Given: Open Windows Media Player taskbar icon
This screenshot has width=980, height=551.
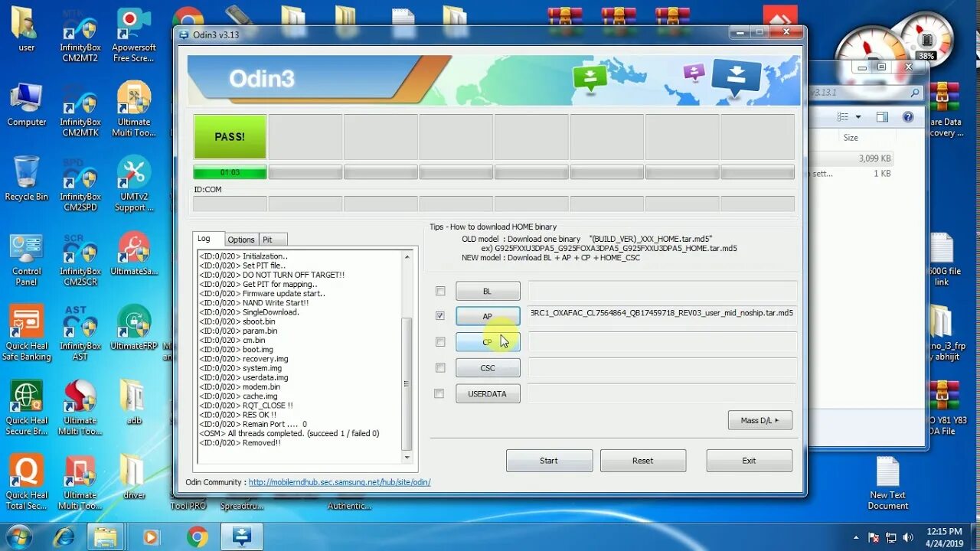Looking at the screenshot, I should click(x=151, y=537).
